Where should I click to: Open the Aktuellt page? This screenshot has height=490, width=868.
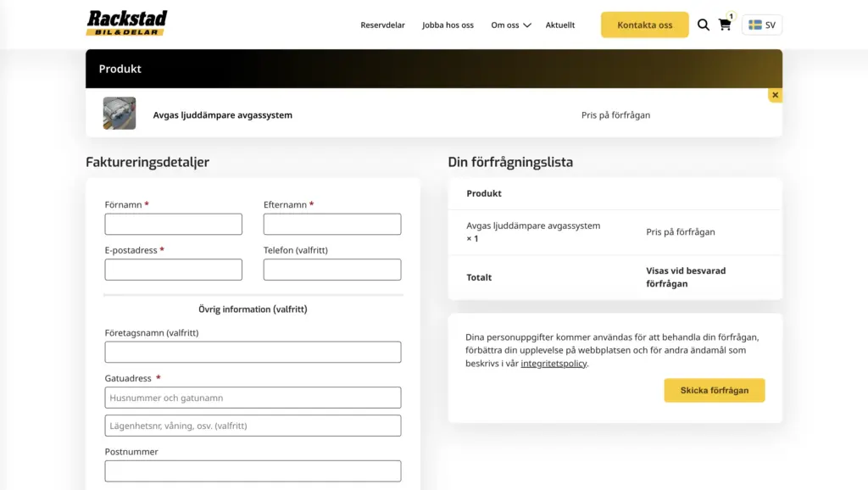click(560, 25)
